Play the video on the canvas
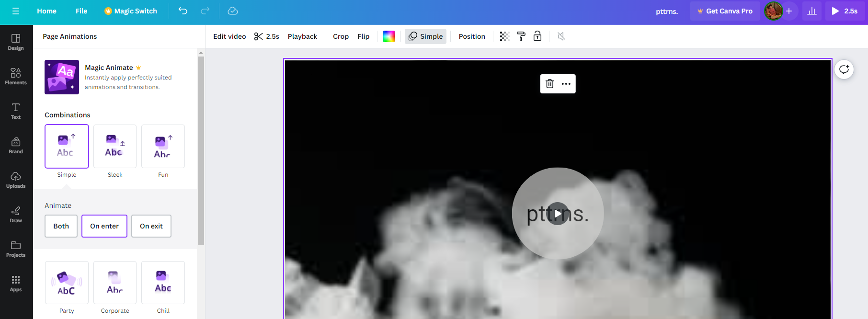868x319 pixels. pyautogui.click(x=558, y=214)
